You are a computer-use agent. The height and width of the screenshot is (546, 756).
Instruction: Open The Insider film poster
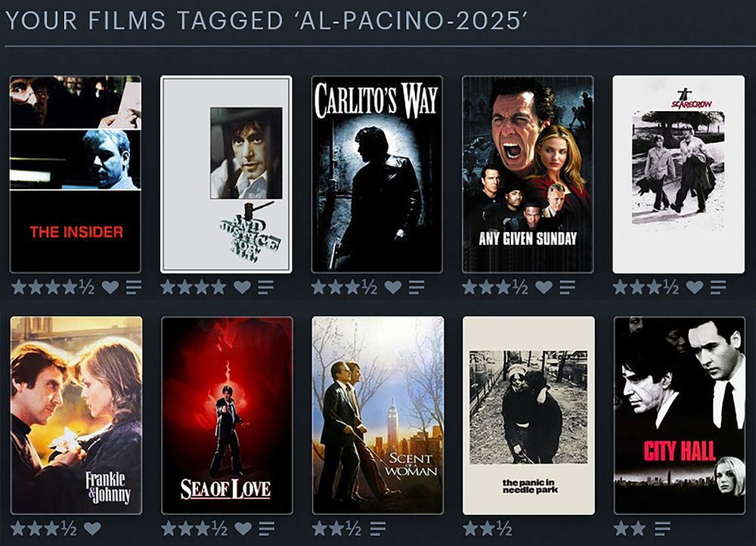point(75,174)
